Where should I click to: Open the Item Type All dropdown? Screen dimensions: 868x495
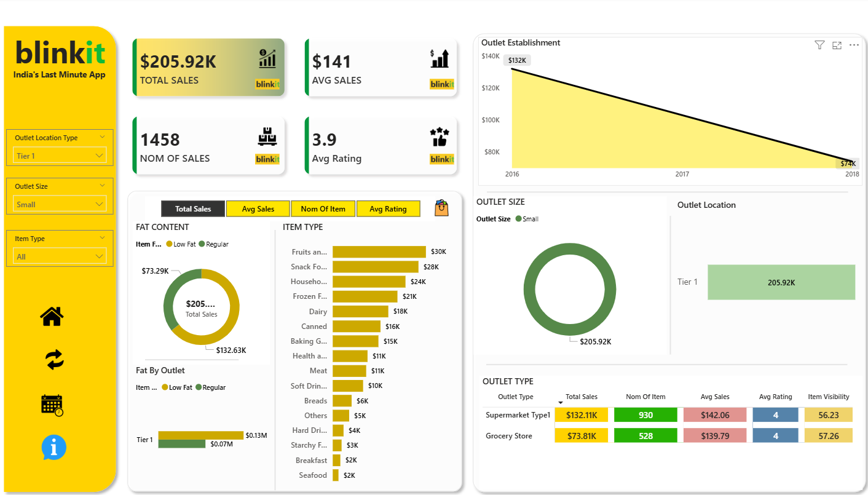coord(60,256)
